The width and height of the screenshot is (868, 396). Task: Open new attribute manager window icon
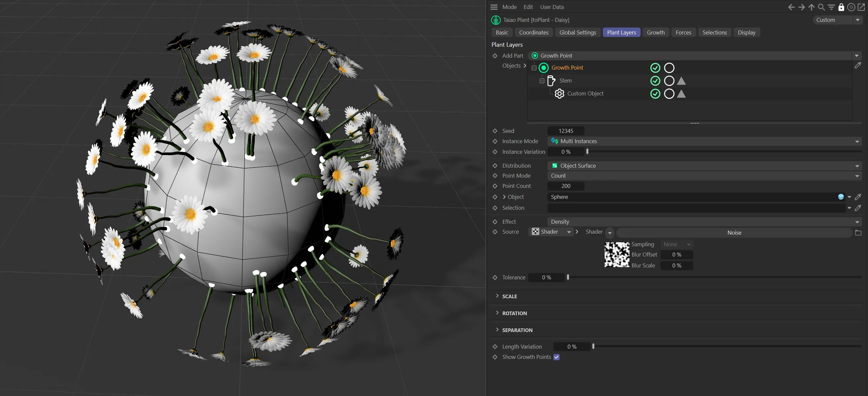tap(861, 7)
